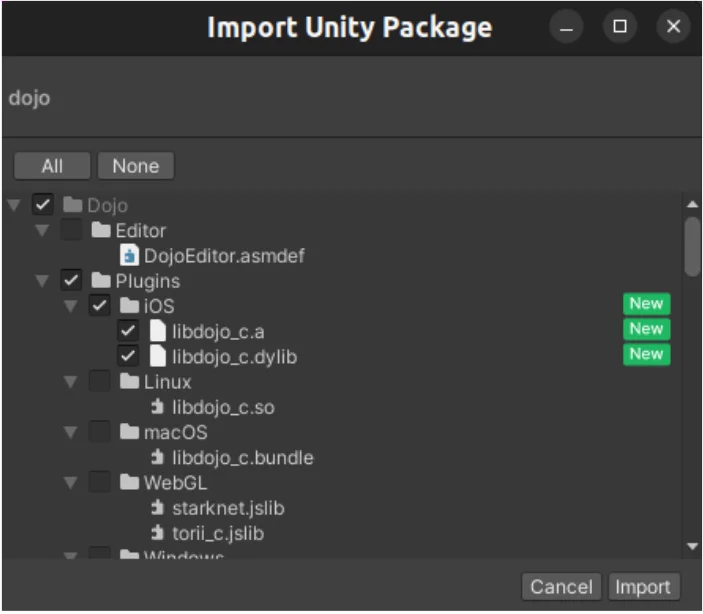Collapse the iOS folder tree arrow
Image resolution: width=703 pixels, height=614 pixels.
70,306
